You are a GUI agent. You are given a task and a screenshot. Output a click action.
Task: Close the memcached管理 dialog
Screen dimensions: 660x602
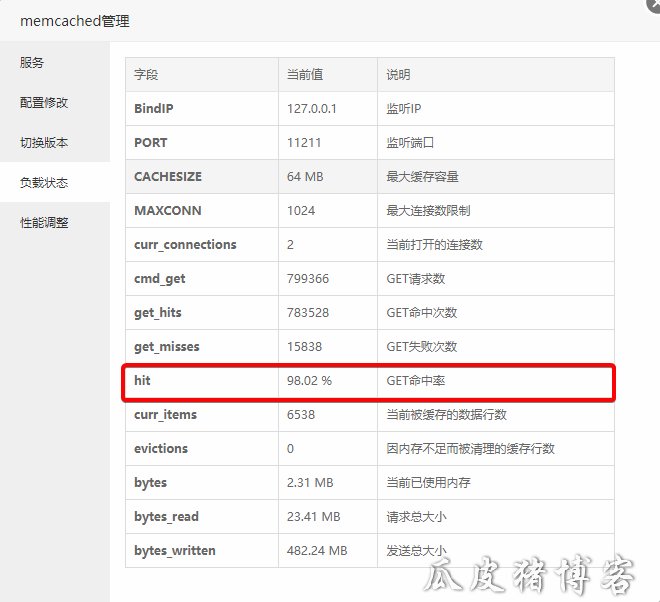tap(655, 3)
